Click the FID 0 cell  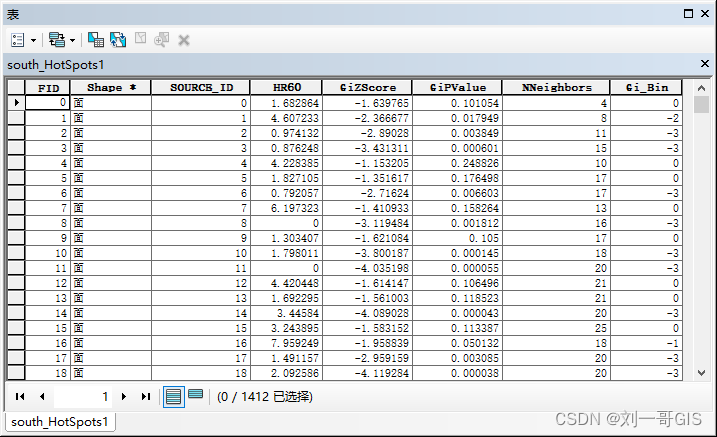click(48, 103)
